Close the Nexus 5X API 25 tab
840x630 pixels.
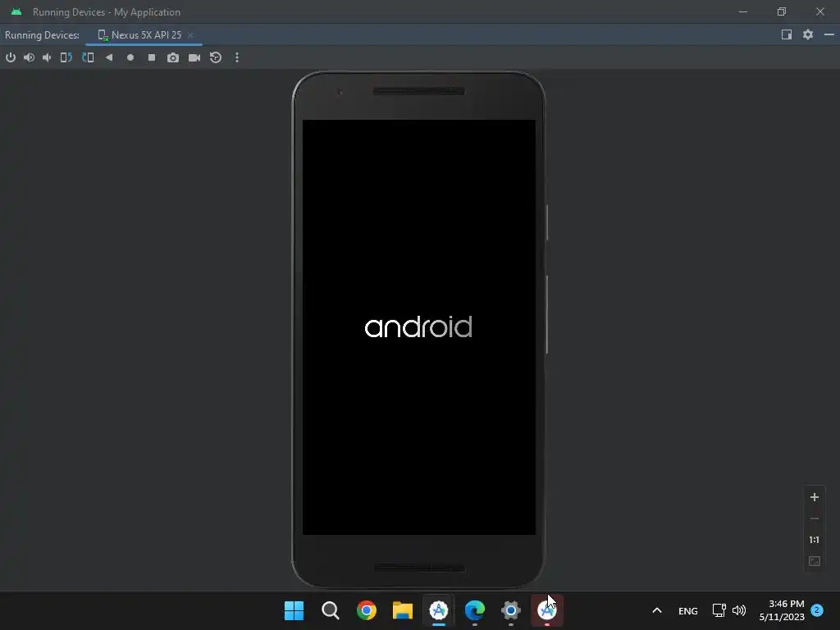pos(190,35)
